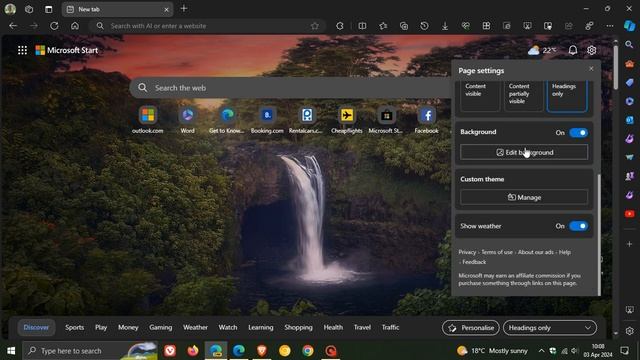Open the weather 22° widget

point(542,50)
